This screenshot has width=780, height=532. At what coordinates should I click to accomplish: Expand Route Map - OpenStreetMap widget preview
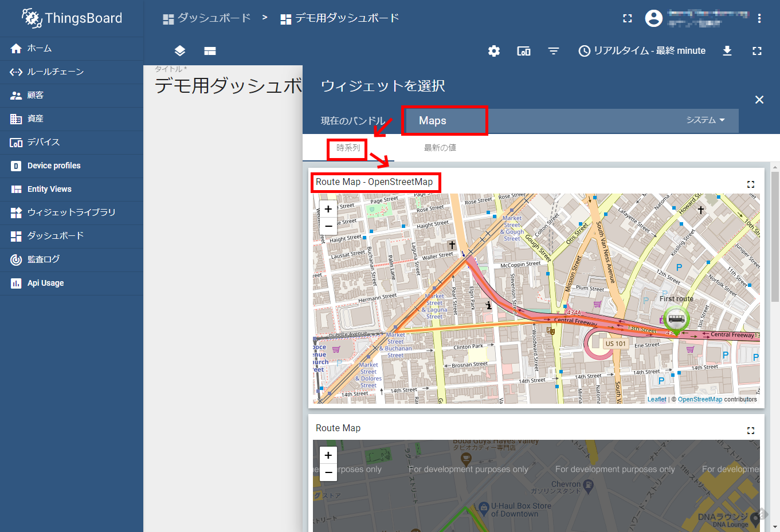(751, 184)
